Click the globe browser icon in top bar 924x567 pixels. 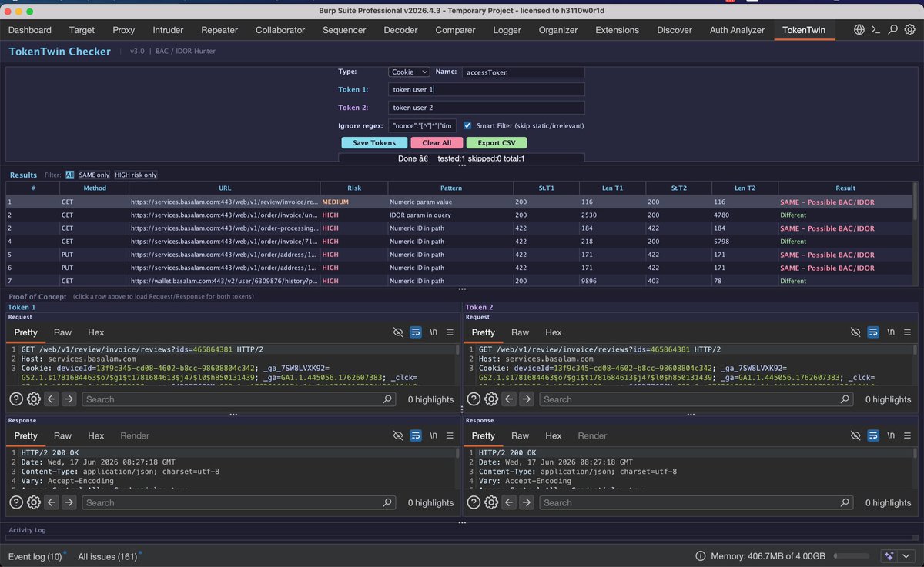point(859,30)
